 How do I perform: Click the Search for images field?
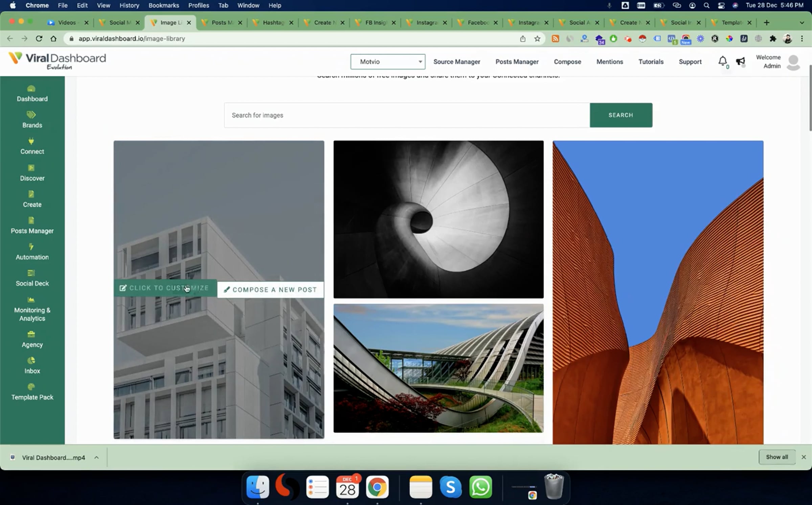click(x=407, y=115)
